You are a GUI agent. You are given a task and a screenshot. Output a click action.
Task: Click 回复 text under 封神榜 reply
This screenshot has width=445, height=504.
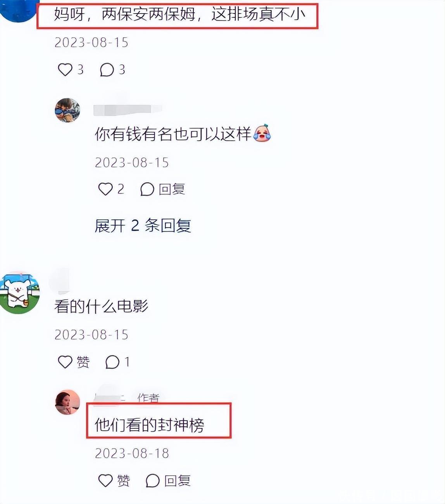click(x=177, y=481)
